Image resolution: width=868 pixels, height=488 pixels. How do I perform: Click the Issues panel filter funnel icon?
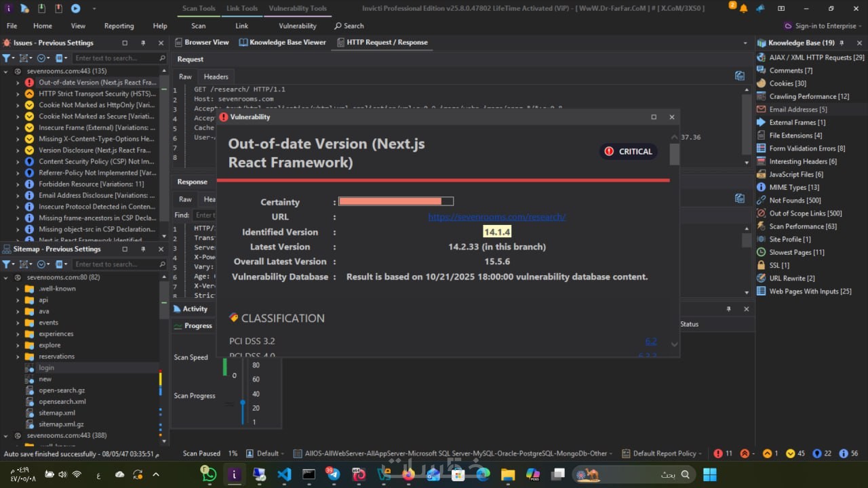pos(7,58)
